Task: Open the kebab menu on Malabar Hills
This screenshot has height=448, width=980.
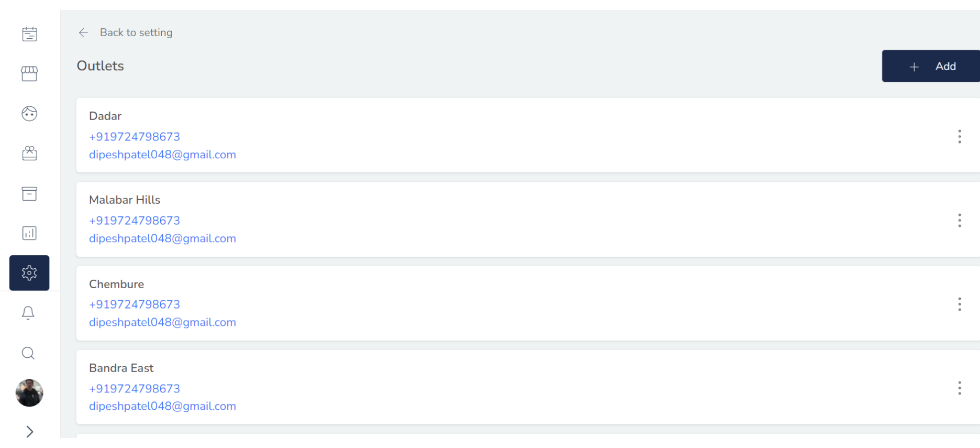Action: pos(960,220)
